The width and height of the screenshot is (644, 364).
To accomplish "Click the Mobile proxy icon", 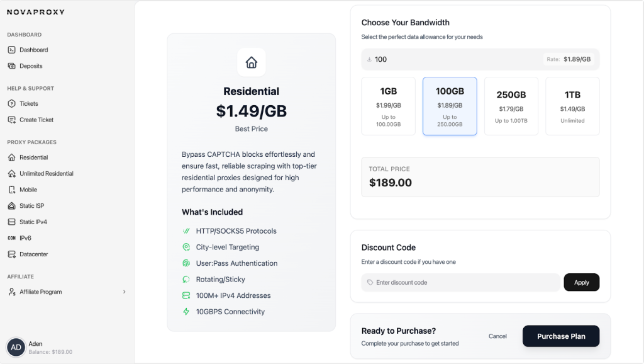I will (x=11, y=190).
